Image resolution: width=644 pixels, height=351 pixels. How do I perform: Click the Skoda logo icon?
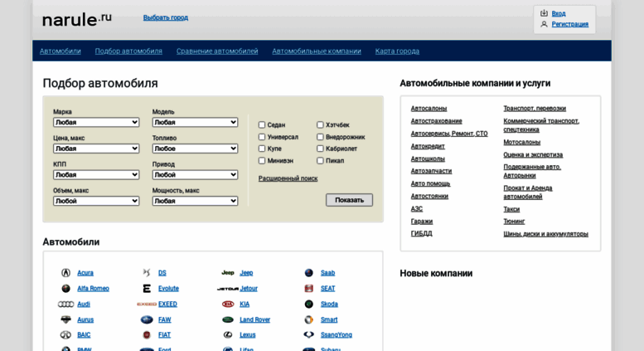coord(309,305)
